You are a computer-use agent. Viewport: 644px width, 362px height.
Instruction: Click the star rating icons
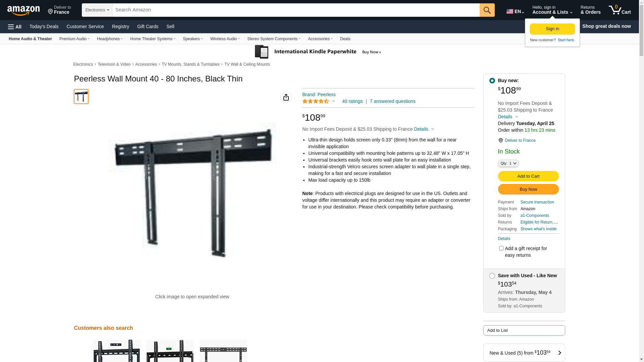(316, 101)
